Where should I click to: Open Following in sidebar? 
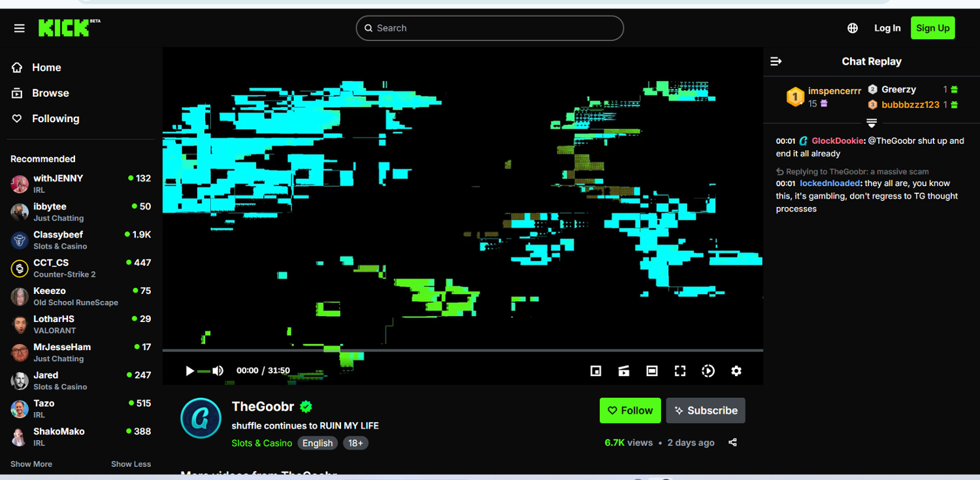pos(56,119)
